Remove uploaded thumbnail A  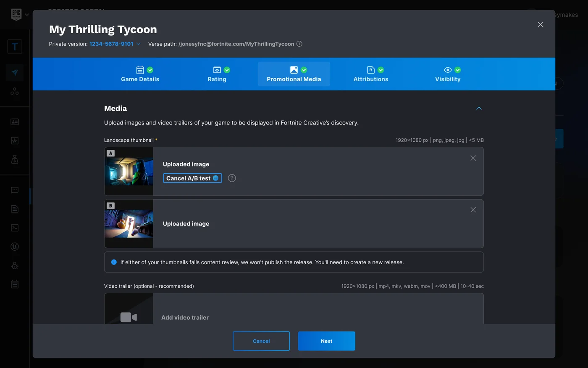tap(473, 158)
